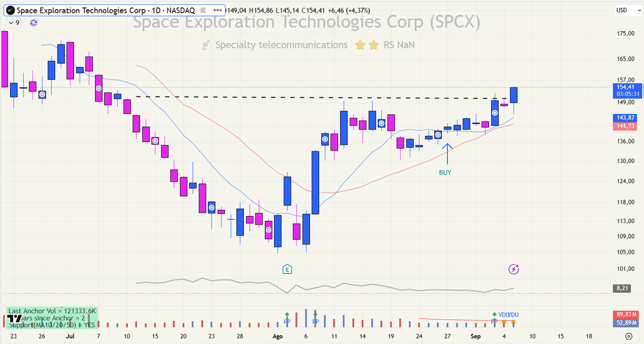Click the purple lightning bolt event icon
The width and height of the screenshot is (644, 344).
coord(513,269)
